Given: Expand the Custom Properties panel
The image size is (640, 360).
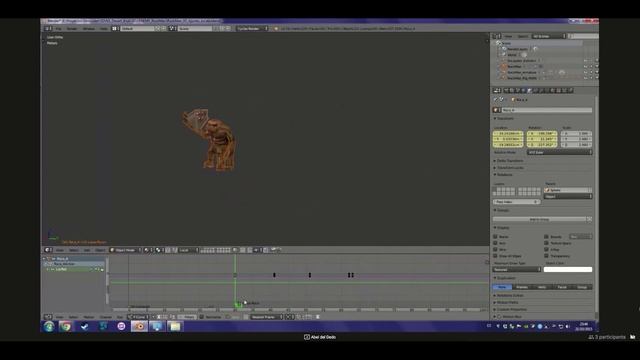Looking at the screenshot, I should (510, 309).
